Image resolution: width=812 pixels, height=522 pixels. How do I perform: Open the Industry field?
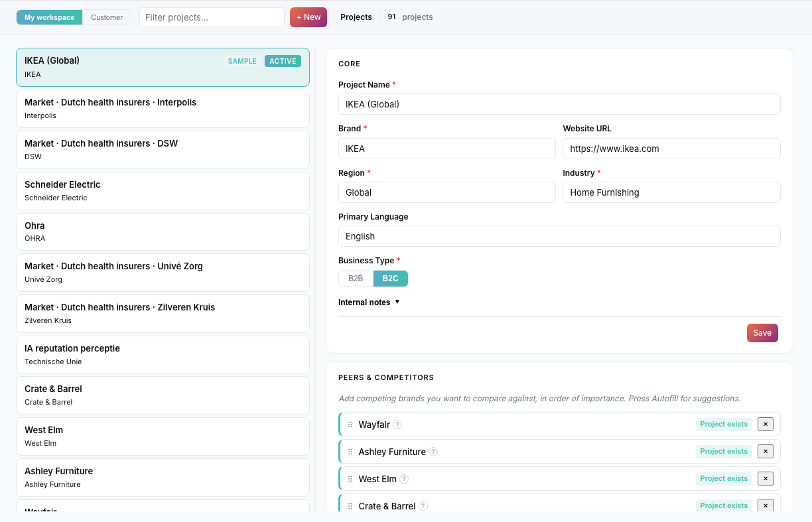point(671,192)
